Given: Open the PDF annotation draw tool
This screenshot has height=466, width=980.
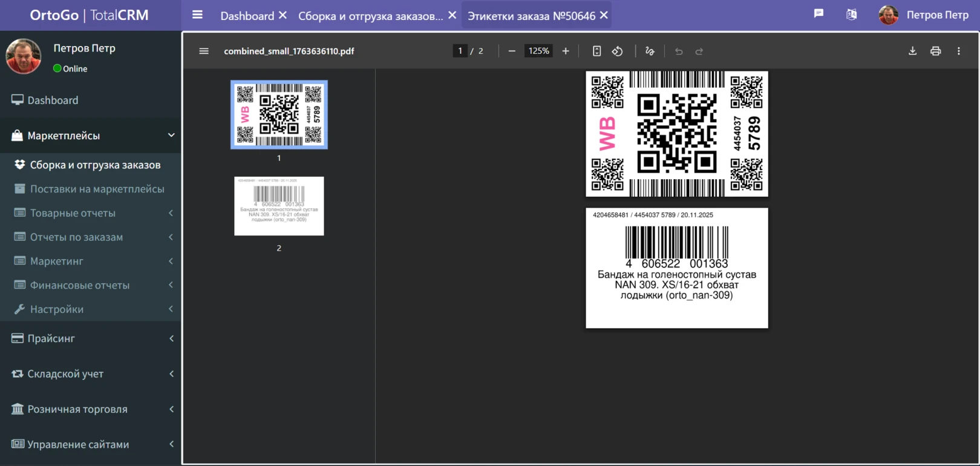Looking at the screenshot, I should point(650,51).
